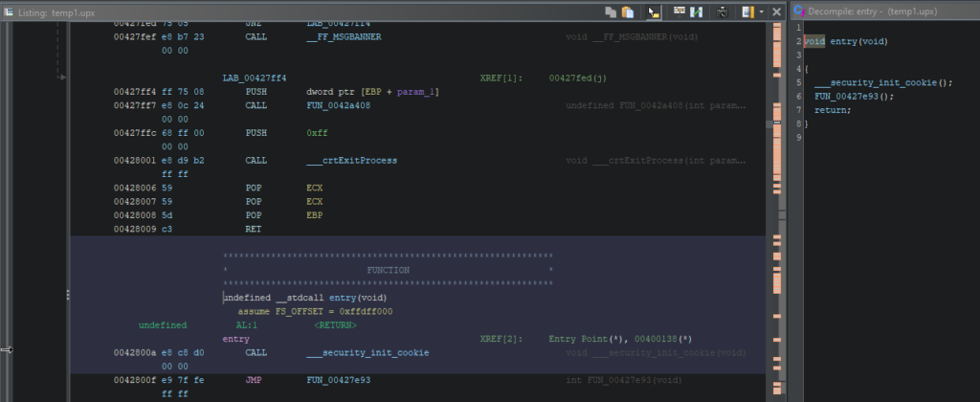980x402 pixels.
Task: Open the listing field format editor icon
Action: pos(679,11)
